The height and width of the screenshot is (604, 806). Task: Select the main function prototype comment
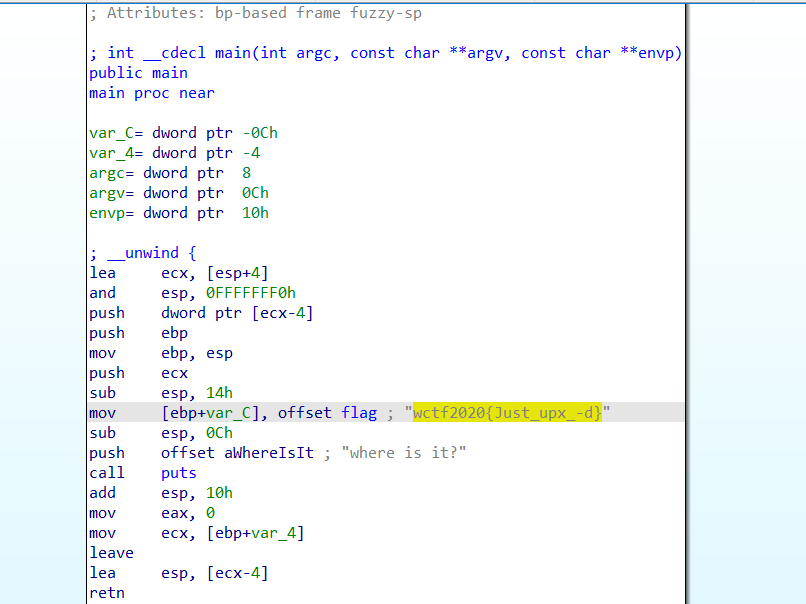[x=385, y=53]
